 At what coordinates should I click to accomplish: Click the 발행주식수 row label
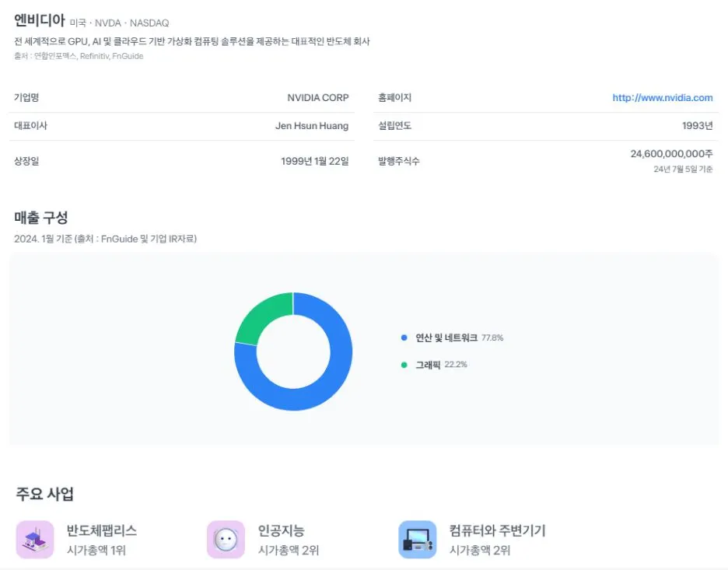point(399,161)
